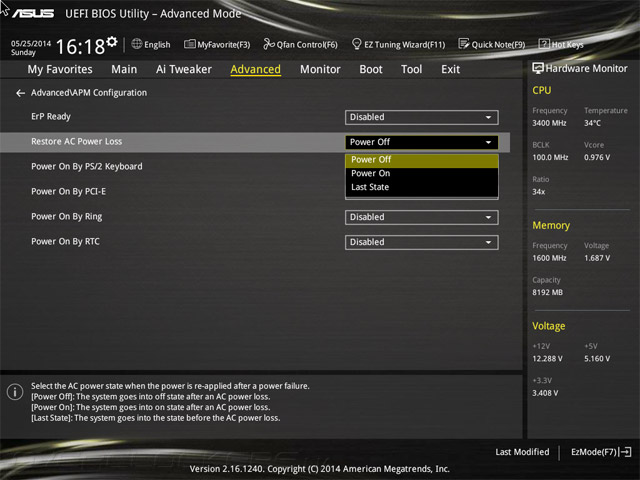The image size is (640, 480).
Task: Show the Hot Keys help
Action: (561, 44)
